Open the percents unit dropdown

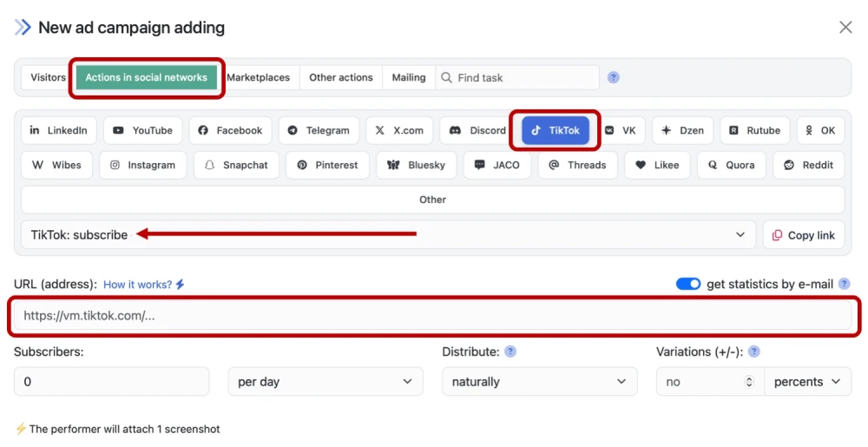pyautogui.click(x=807, y=382)
